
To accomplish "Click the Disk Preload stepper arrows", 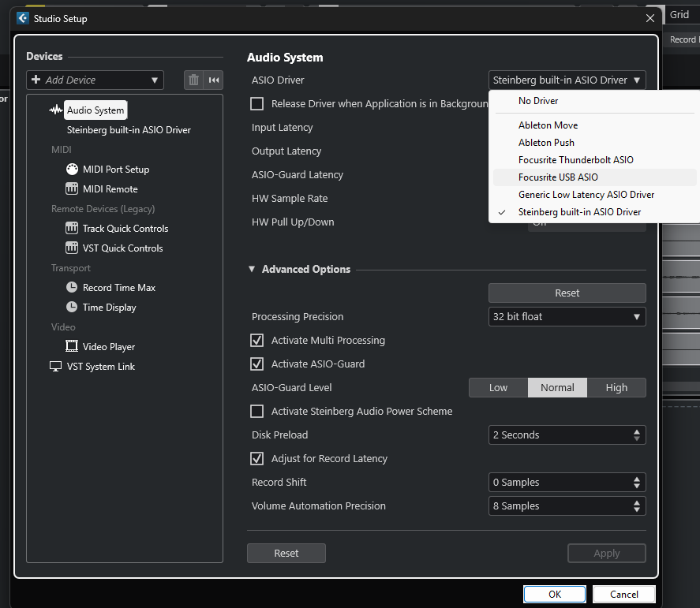I will click(x=637, y=435).
